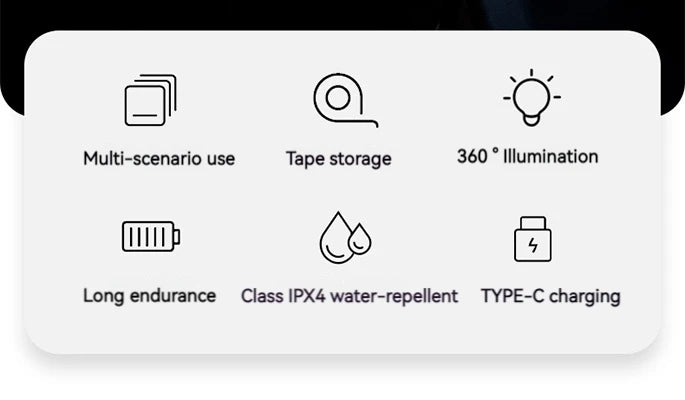Select the "TYPE-C charging" label
The width and height of the screenshot is (685, 400).
click(x=550, y=296)
